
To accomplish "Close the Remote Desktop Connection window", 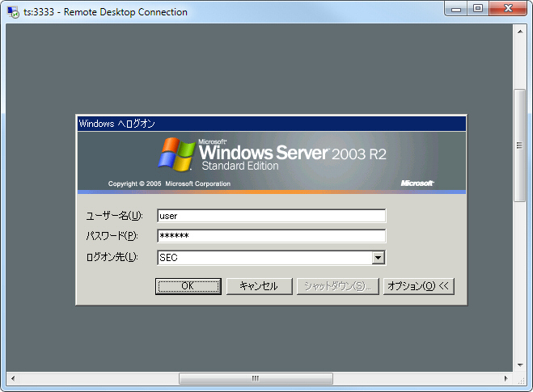I will click(508, 9).
